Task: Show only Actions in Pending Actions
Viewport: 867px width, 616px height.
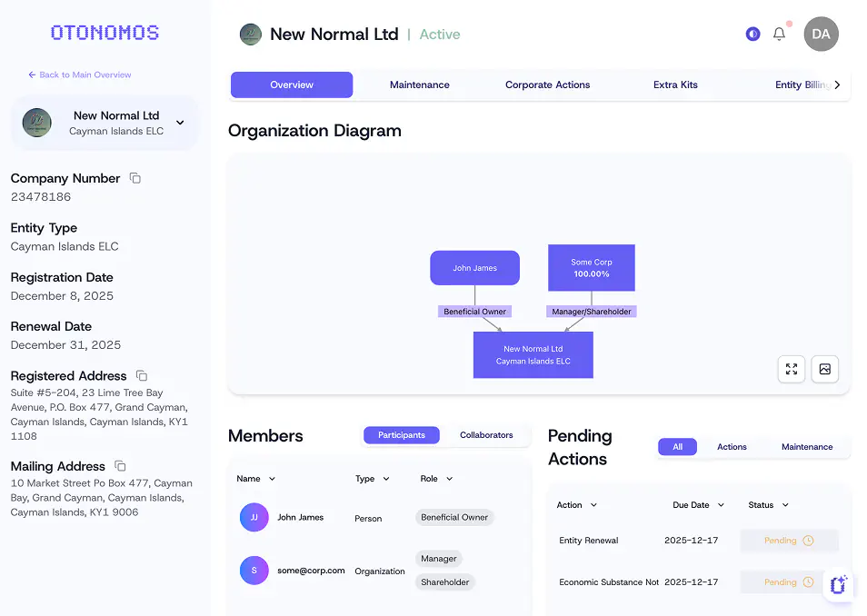Action: 732,446
